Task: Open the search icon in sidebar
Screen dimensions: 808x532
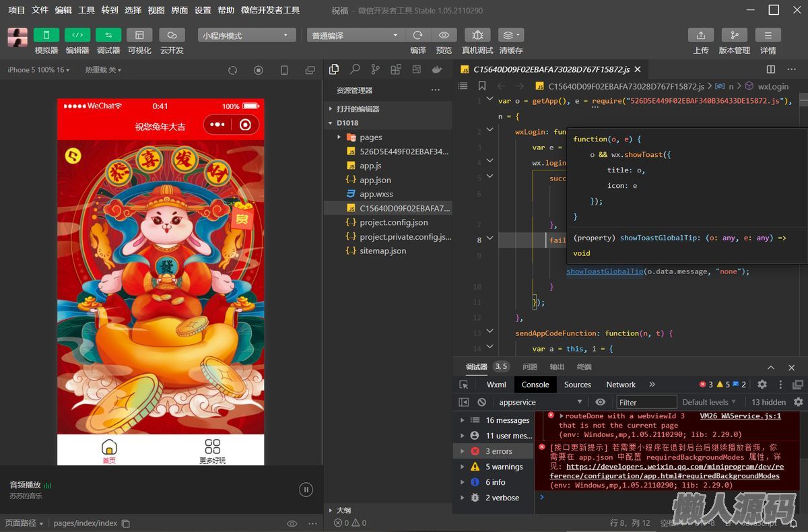Action: 355,69
